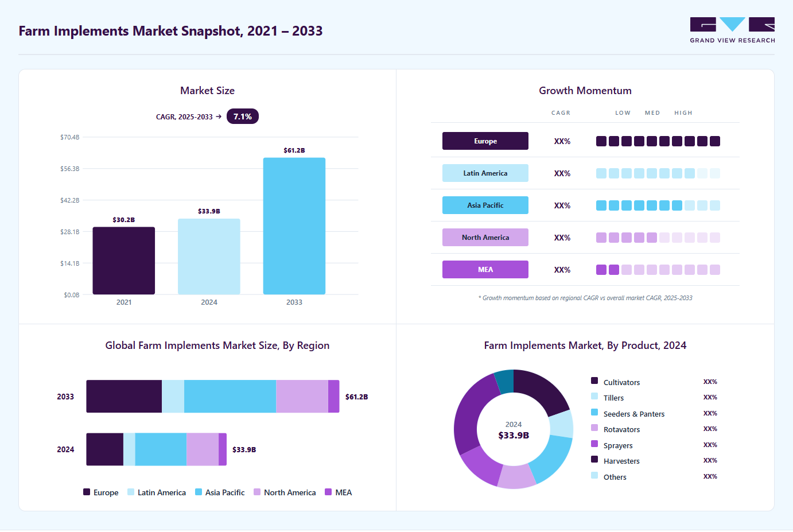
Task: Click the Europe segment of the 2033 stacked bar
Action: pyautogui.click(x=124, y=397)
